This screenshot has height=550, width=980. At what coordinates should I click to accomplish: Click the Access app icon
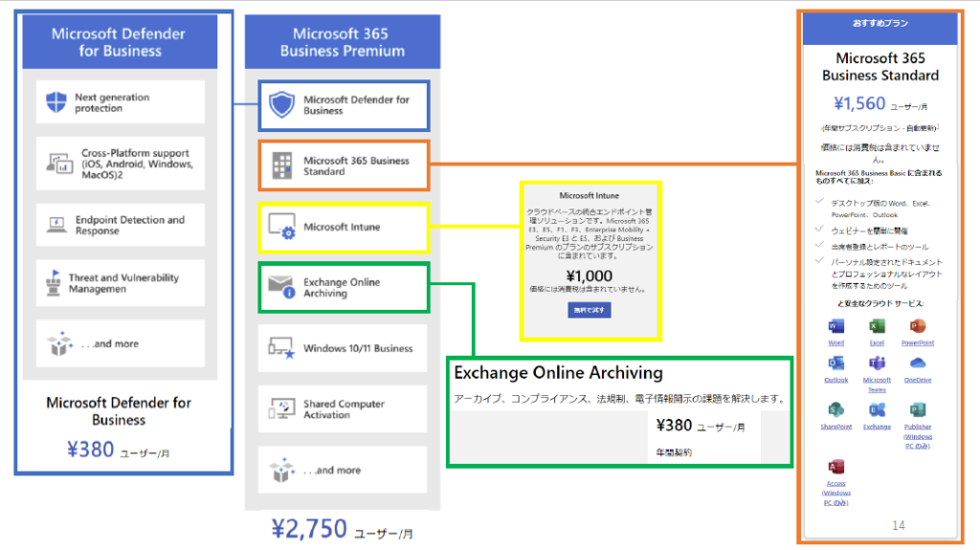835,467
